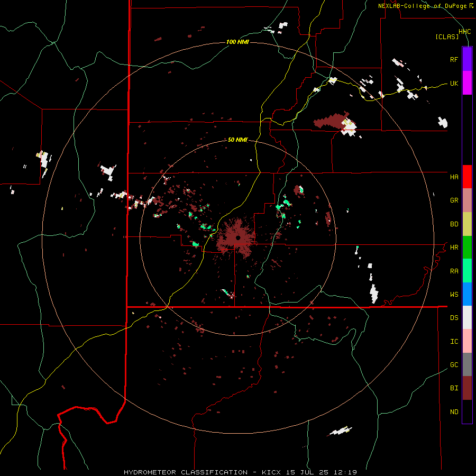Click the ND legend label
Image resolution: width=476 pixels, height=476 pixels.
(x=454, y=412)
